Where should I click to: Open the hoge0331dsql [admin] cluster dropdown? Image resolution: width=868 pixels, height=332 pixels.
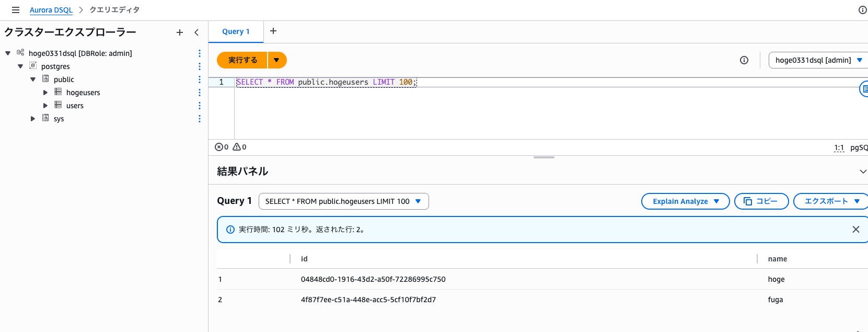tap(818, 60)
